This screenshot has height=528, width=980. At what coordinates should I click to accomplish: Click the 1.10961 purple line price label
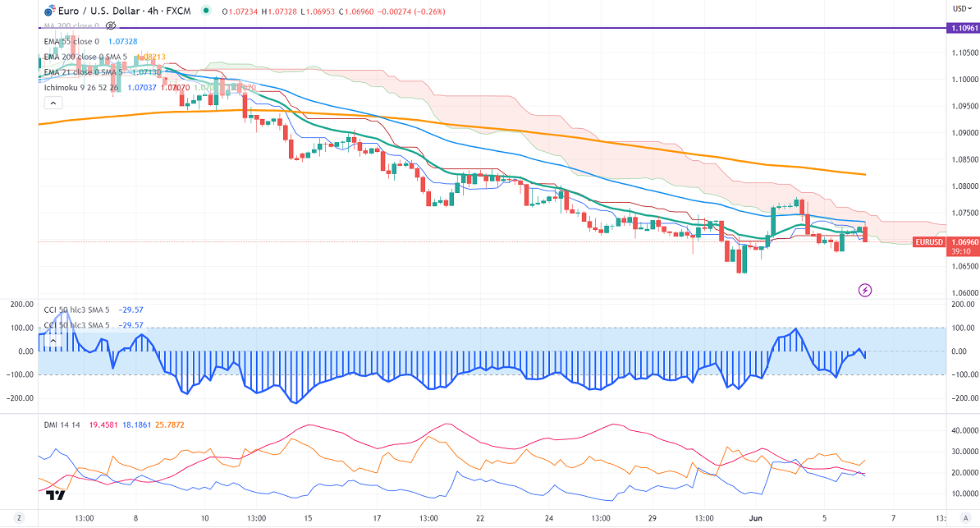[964, 28]
